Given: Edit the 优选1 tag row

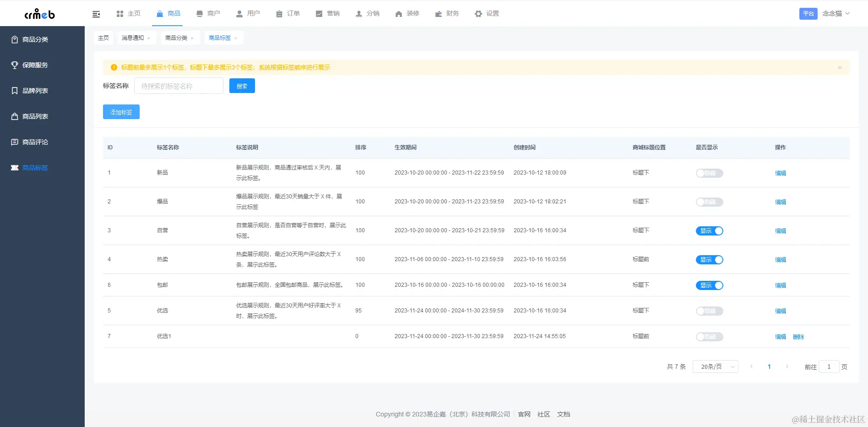Looking at the screenshot, I should pyautogui.click(x=781, y=337).
